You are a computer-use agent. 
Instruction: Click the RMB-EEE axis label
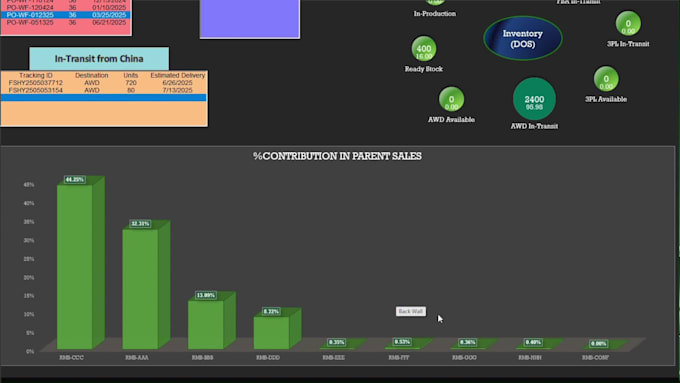[x=333, y=357]
